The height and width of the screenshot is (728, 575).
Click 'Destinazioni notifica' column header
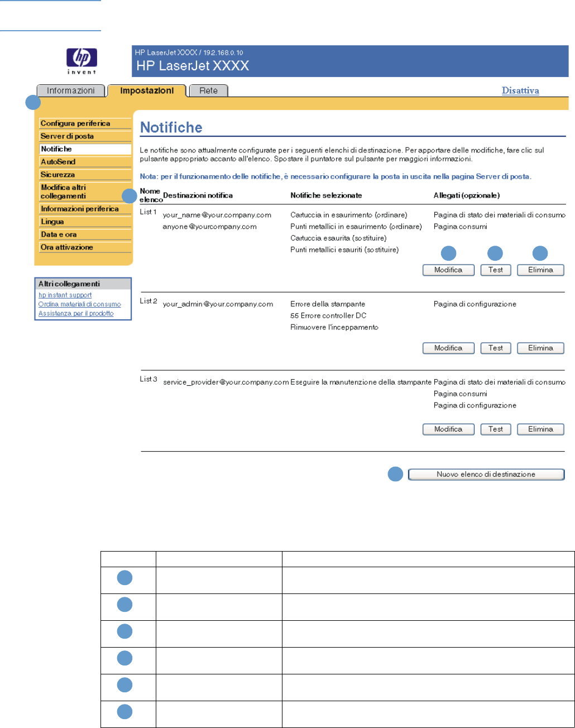point(198,195)
